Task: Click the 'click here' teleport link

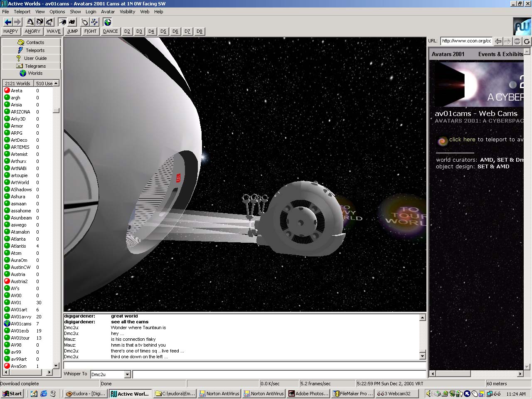Action: pos(462,140)
